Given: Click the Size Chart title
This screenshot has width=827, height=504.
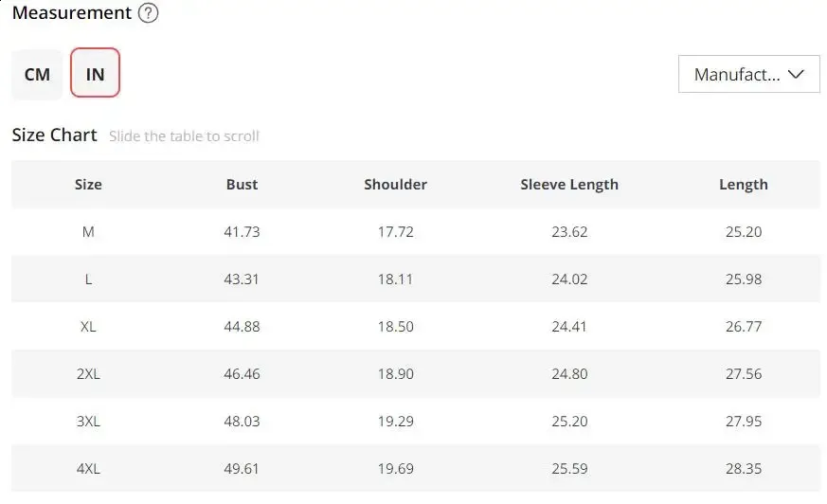Looking at the screenshot, I should coord(54,135).
